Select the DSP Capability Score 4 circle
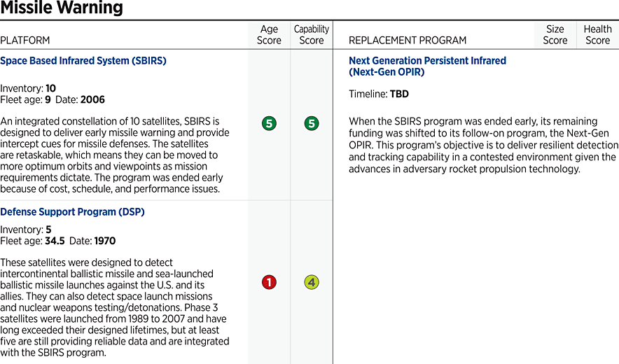The image size is (619, 364). tap(312, 283)
